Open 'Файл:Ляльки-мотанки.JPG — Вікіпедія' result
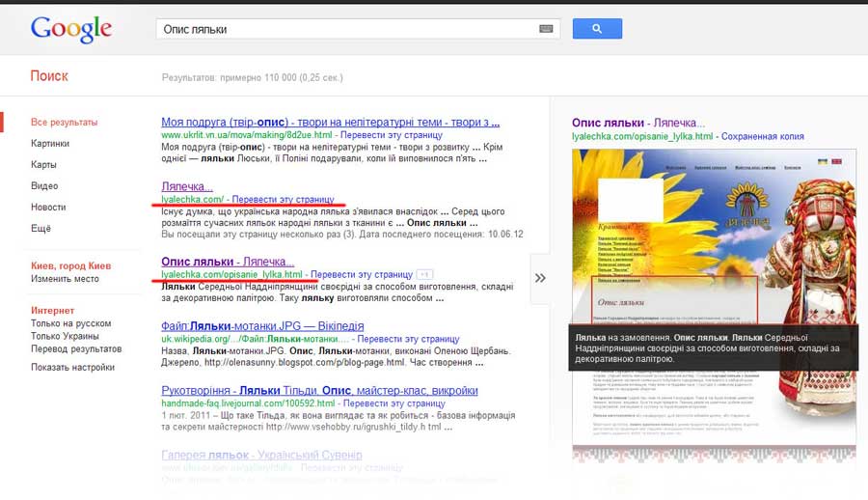Image resolution: width=868 pixels, height=500 pixels. click(x=262, y=326)
